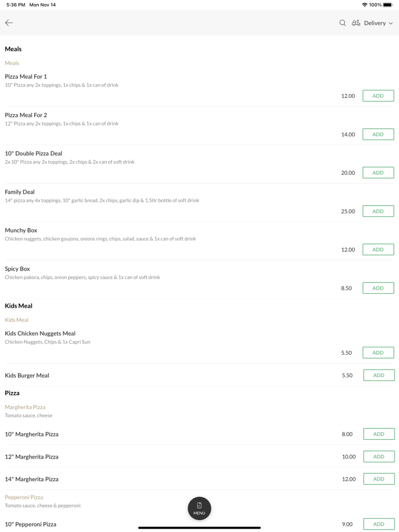Go back using the arrow icon

click(9, 23)
